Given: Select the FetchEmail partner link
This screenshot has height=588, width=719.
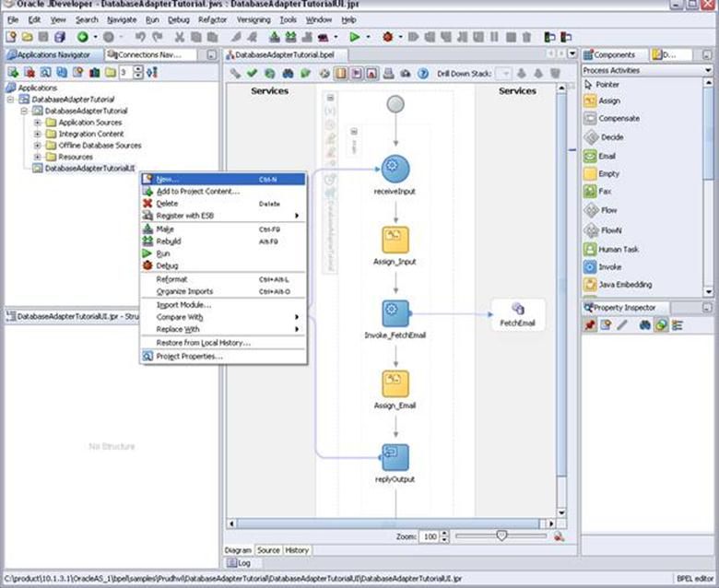Looking at the screenshot, I should point(518,315).
